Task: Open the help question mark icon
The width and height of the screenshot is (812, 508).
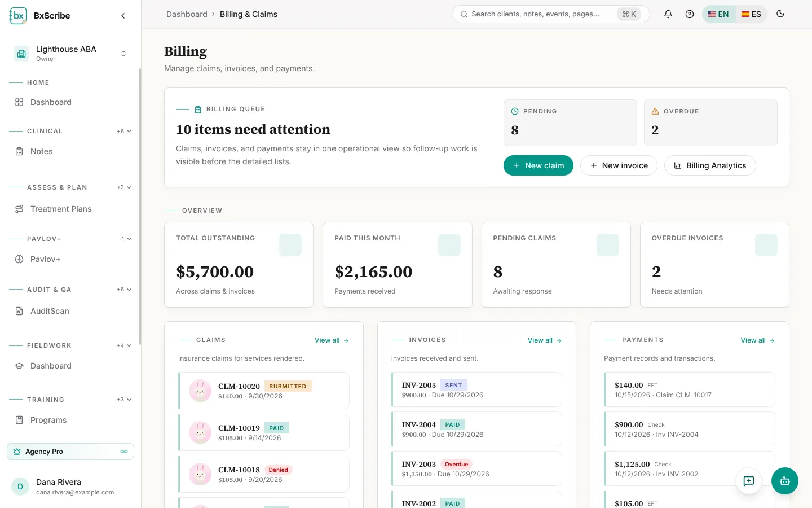Action: 690,14
